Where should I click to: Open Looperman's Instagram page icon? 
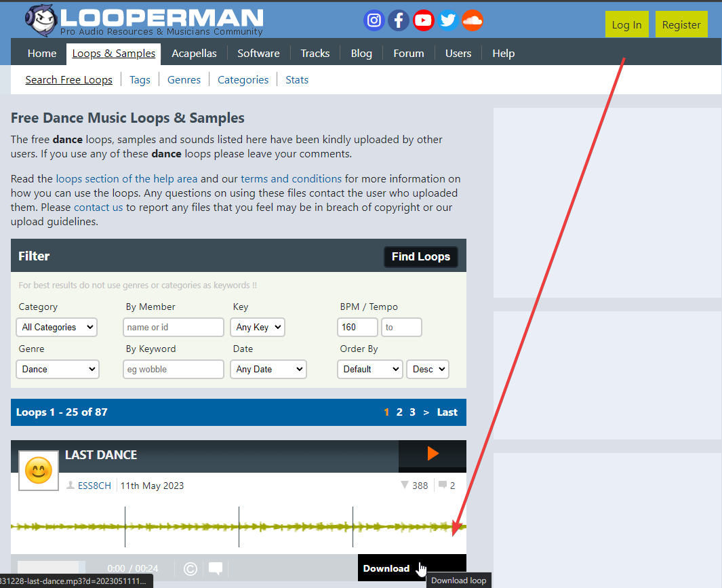tap(374, 21)
